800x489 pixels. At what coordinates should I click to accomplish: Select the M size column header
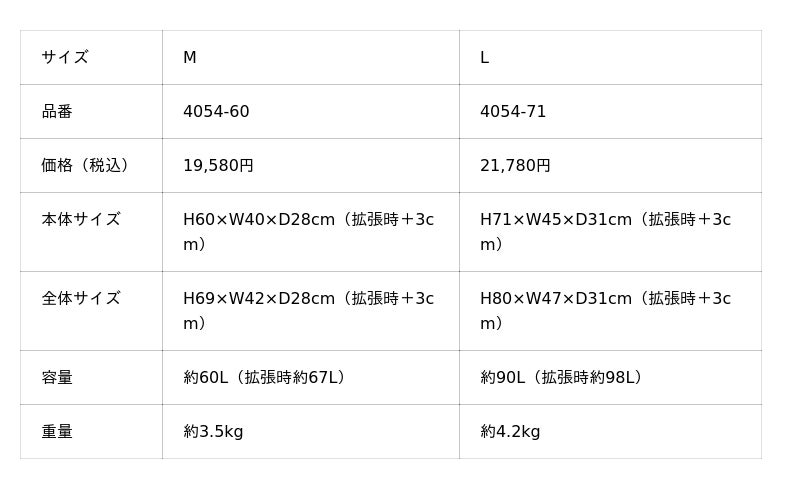click(x=190, y=58)
